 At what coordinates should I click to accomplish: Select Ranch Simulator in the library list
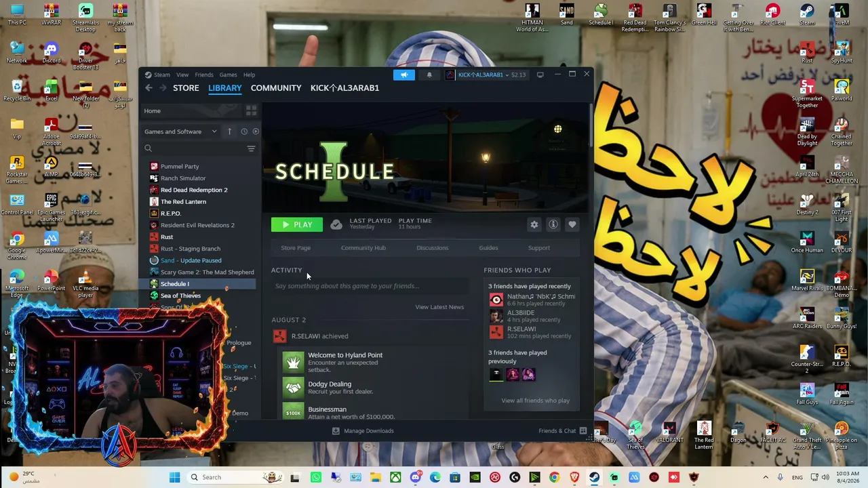183,178
